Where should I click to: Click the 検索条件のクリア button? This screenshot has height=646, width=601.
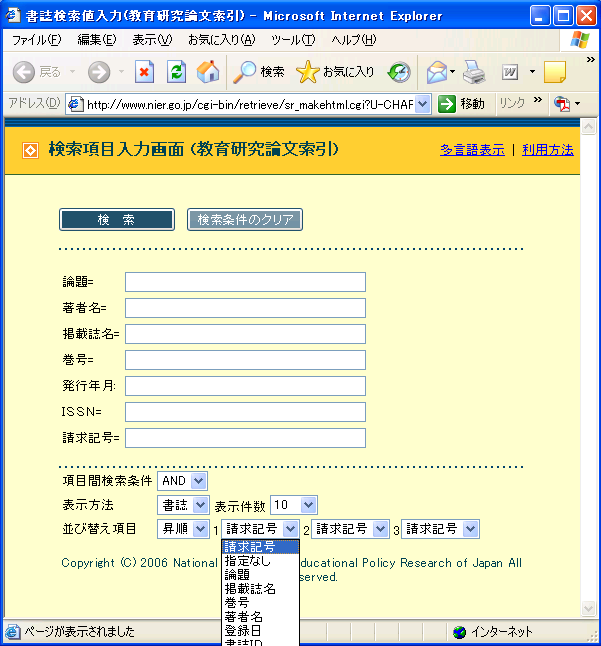point(245,220)
